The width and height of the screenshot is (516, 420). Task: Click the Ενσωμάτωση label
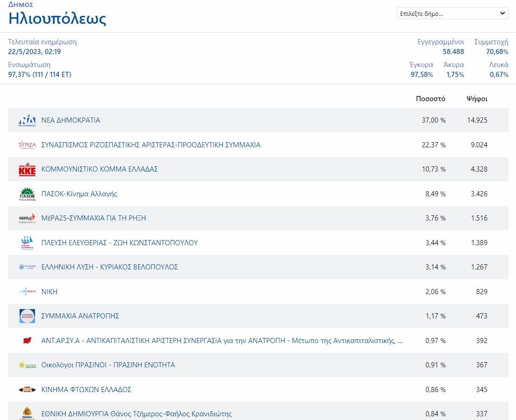[29, 65]
